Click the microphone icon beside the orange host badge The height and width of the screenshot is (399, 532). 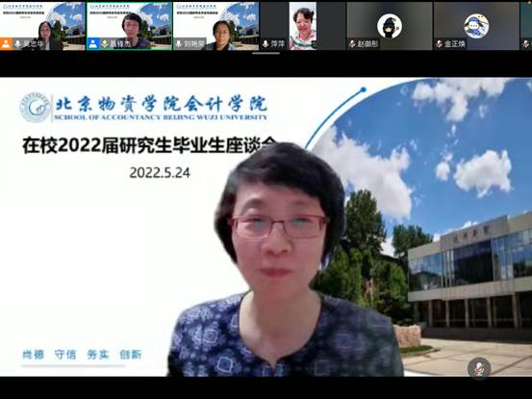pyautogui.click(x=17, y=44)
